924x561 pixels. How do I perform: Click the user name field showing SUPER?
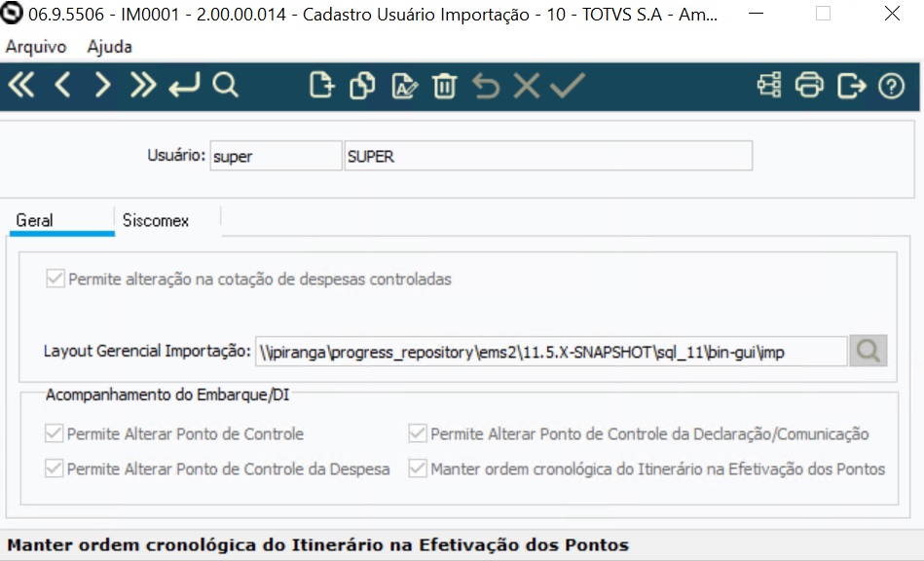pos(548,156)
